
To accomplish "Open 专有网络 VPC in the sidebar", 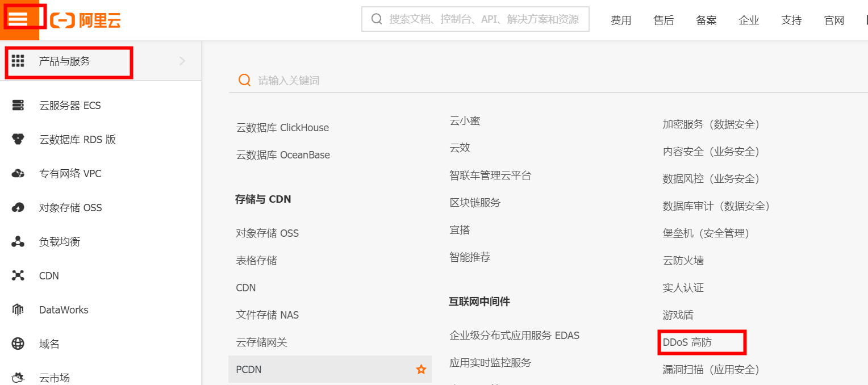I will [x=70, y=174].
